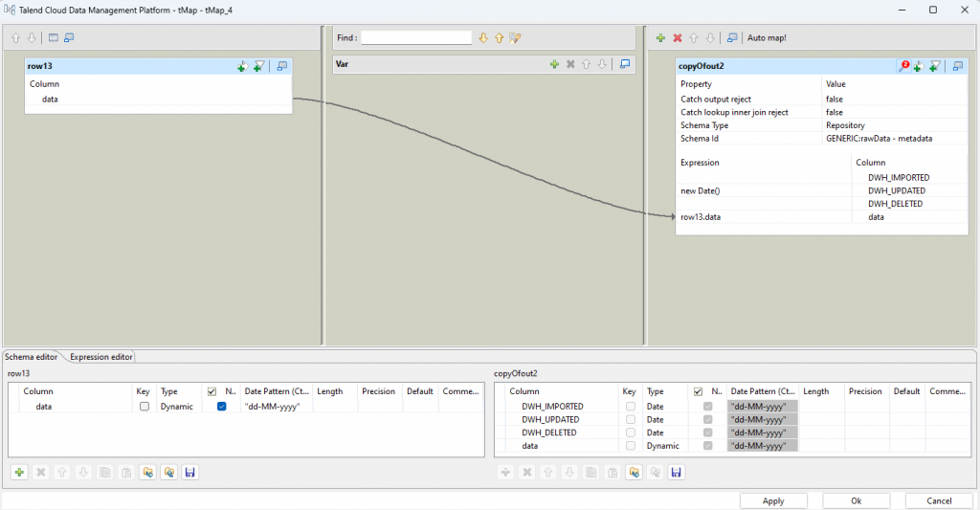Uncheck the Nullable checkbox for row13 data

tap(222, 407)
